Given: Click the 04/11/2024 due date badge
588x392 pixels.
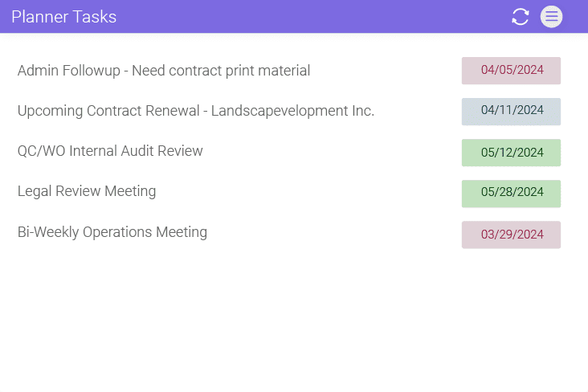Looking at the screenshot, I should pos(511,111).
